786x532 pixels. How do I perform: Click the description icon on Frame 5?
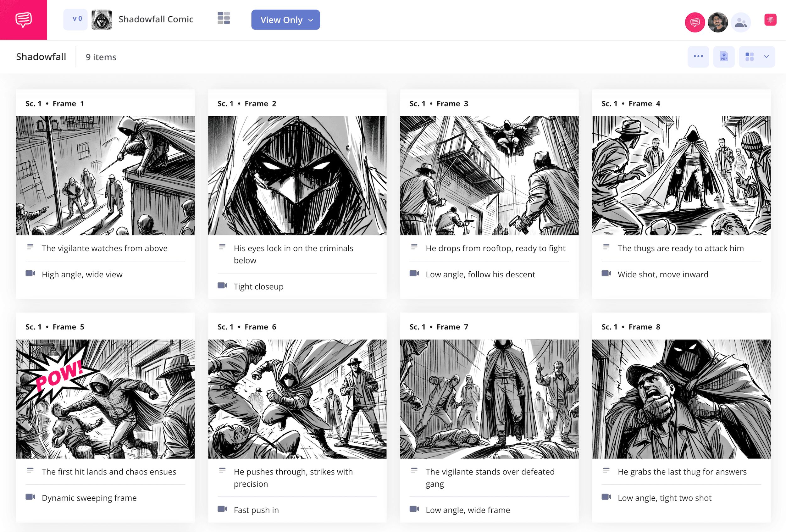tap(31, 470)
